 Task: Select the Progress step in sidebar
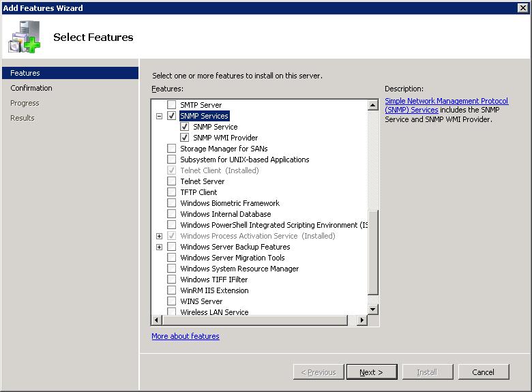point(25,103)
